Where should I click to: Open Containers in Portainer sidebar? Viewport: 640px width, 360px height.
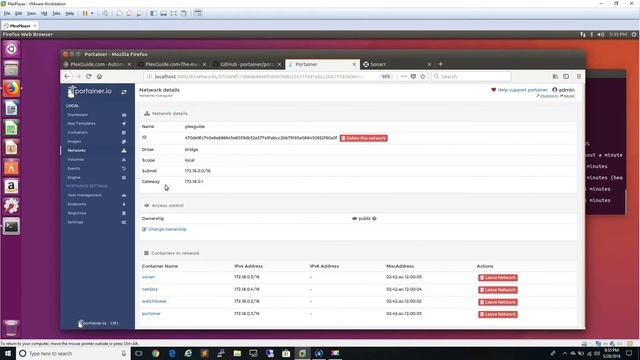point(78,133)
